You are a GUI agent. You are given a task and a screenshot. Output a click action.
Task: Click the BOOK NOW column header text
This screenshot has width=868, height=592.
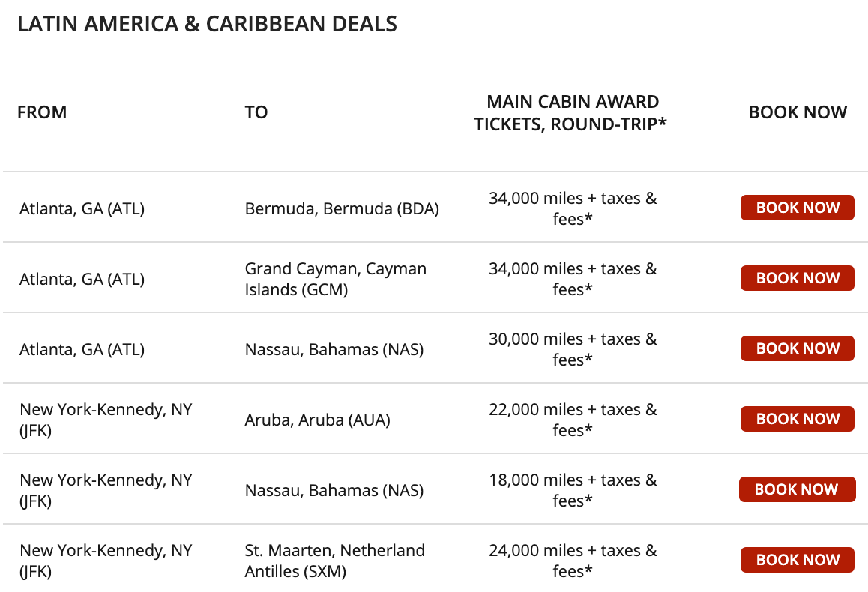pos(798,112)
